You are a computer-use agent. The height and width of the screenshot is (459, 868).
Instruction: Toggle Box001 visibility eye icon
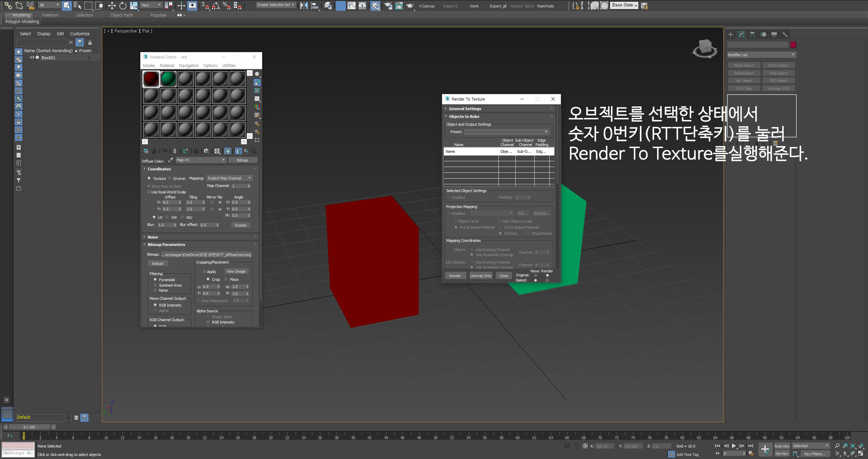[32, 58]
